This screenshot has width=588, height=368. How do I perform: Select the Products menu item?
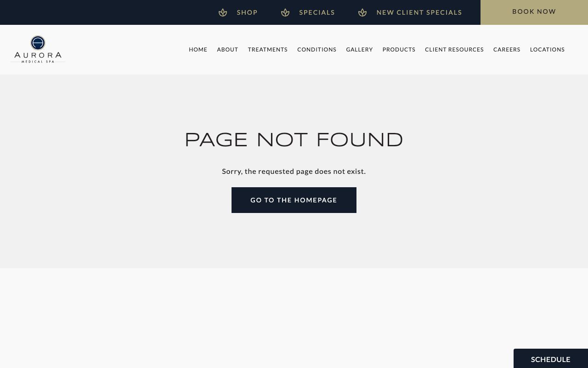pyautogui.click(x=399, y=50)
